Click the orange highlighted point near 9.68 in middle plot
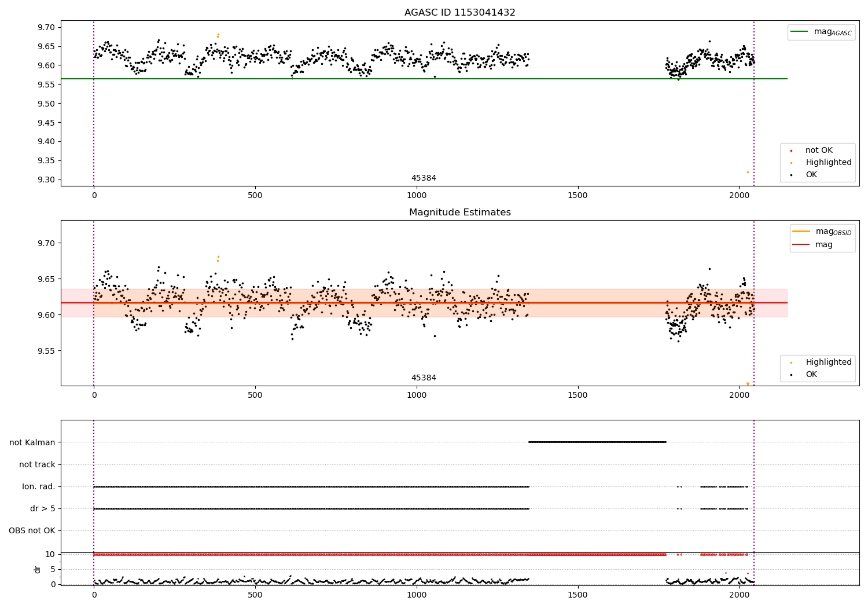Image resolution: width=868 pixels, height=608 pixels. point(218,257)
